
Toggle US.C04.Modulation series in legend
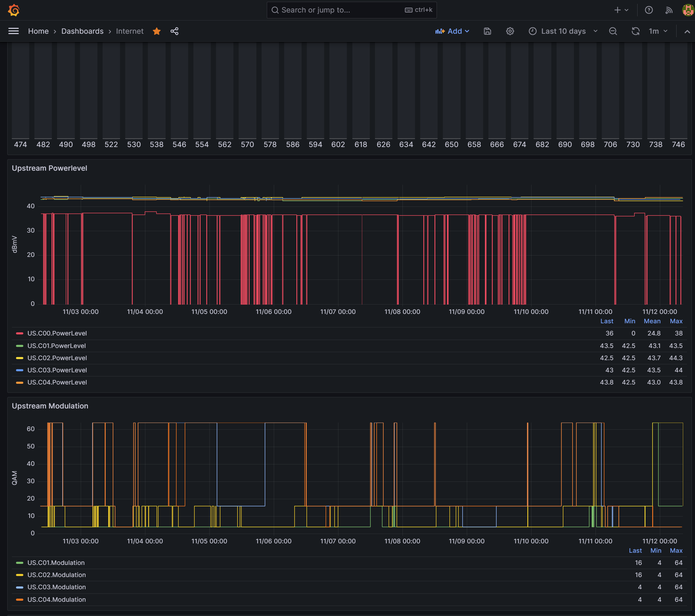[57, 600]
